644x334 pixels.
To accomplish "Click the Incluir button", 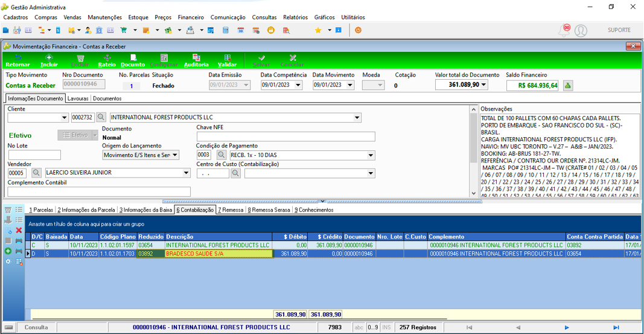I will pyautogui.click(x=49, y=61).
